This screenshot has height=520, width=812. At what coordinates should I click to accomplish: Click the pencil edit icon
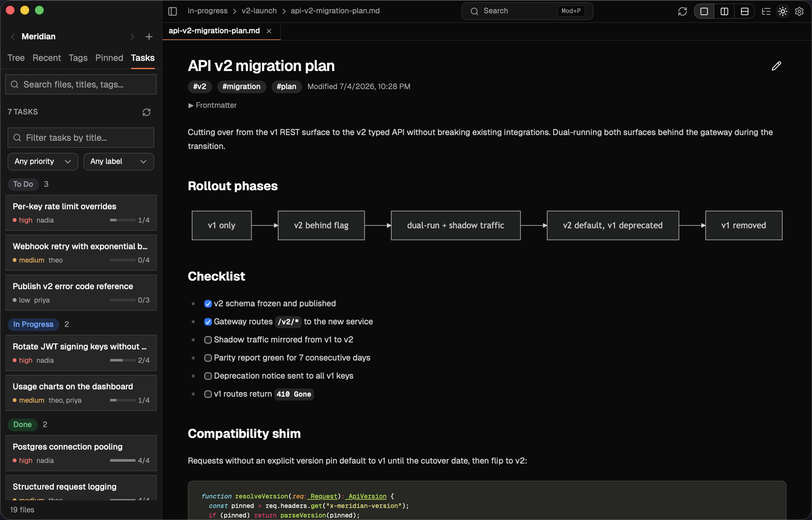(x=776, y=66)
